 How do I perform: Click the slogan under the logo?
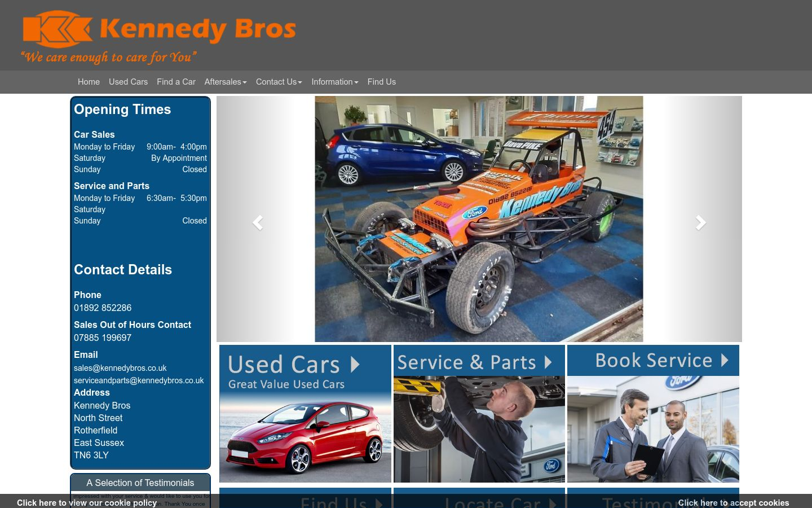109,57
